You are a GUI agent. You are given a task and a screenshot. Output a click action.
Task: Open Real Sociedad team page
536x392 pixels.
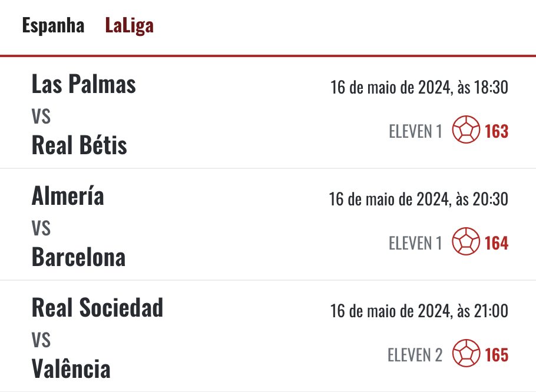tap(97, 308)
